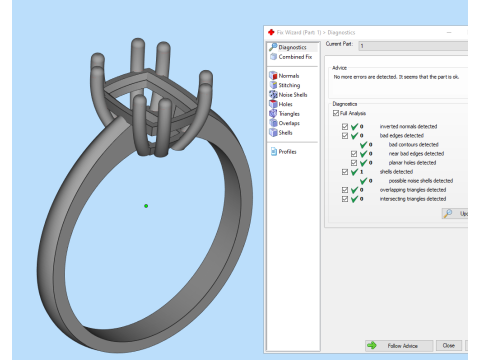This screenshot has height=360, width=480.
Task: Select the Triangles fix icon
Action: tap(273, 114)
